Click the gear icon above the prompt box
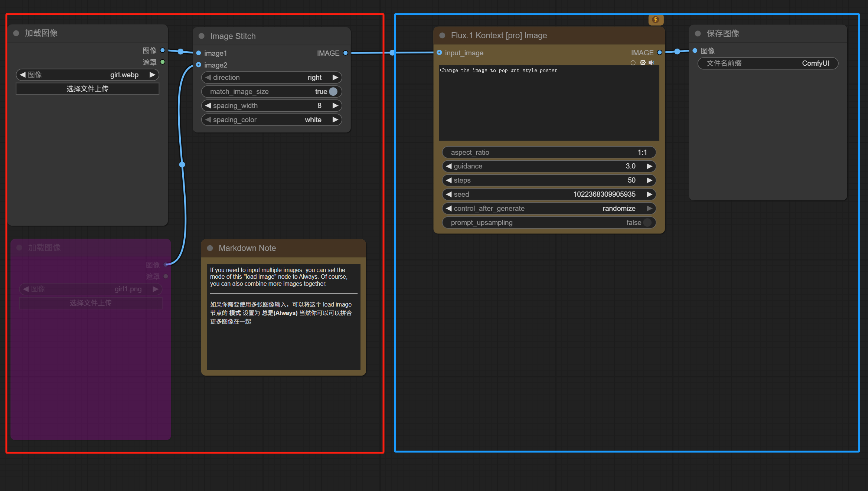868x491 pixels. [643, 63]
